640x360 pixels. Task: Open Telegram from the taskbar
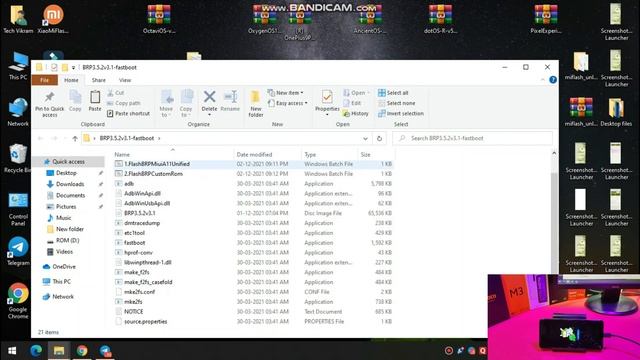pyautogui.click(x=105, y=351)
